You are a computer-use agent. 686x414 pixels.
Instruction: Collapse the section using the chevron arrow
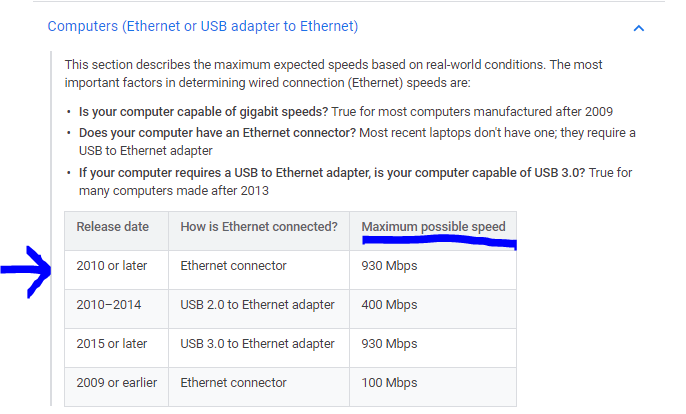[639, 27]
